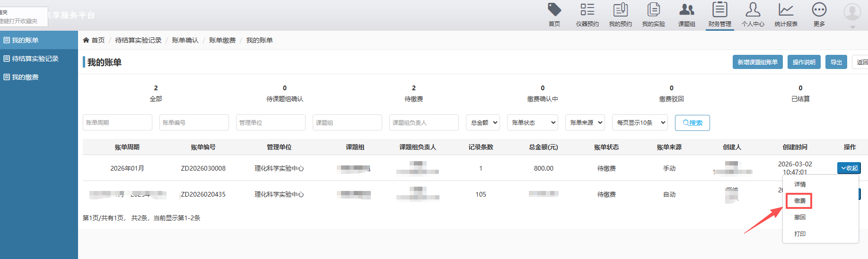Expand the 总金额 dropdown filter
This screenshot has width=868, height=259.
(x=483, y=122)
